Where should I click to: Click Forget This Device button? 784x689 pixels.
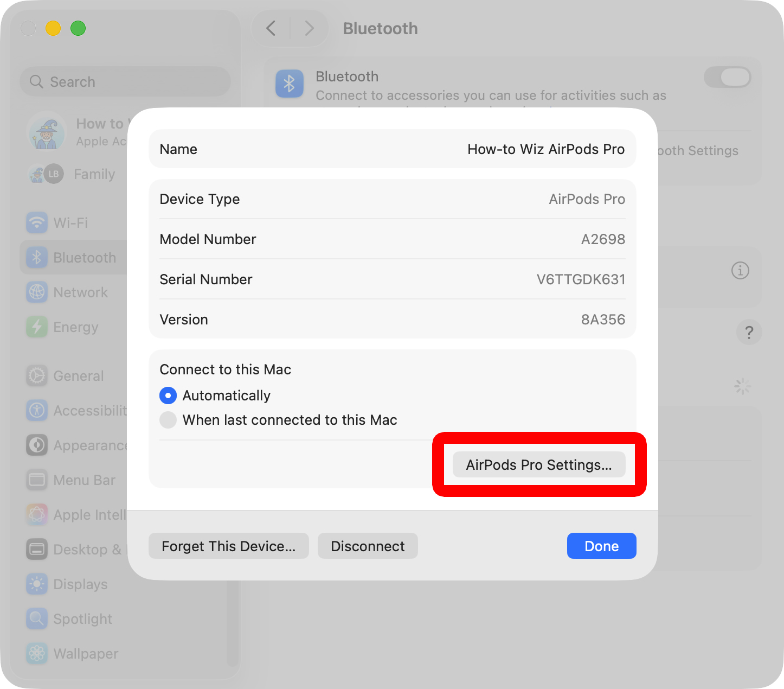point(228,546)
